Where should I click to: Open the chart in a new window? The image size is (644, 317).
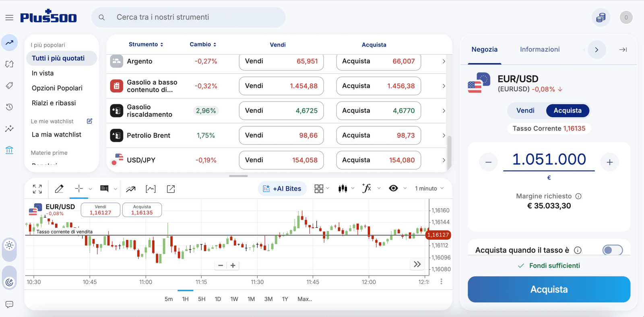pyautogui.click(x=171, y=189)
